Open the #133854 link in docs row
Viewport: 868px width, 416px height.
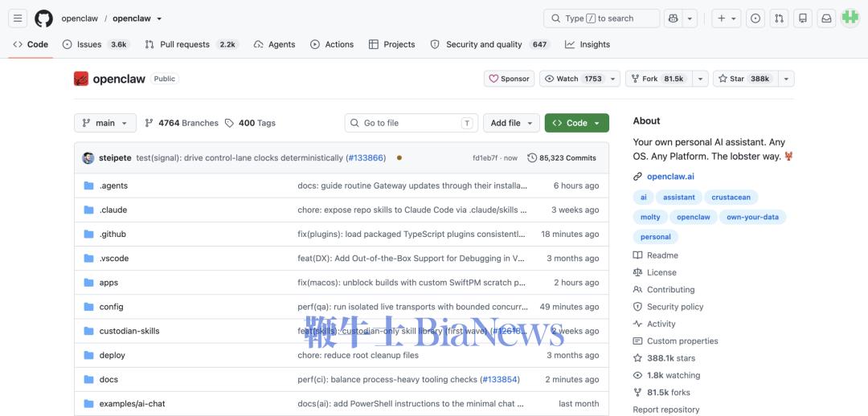click(499, 380)
